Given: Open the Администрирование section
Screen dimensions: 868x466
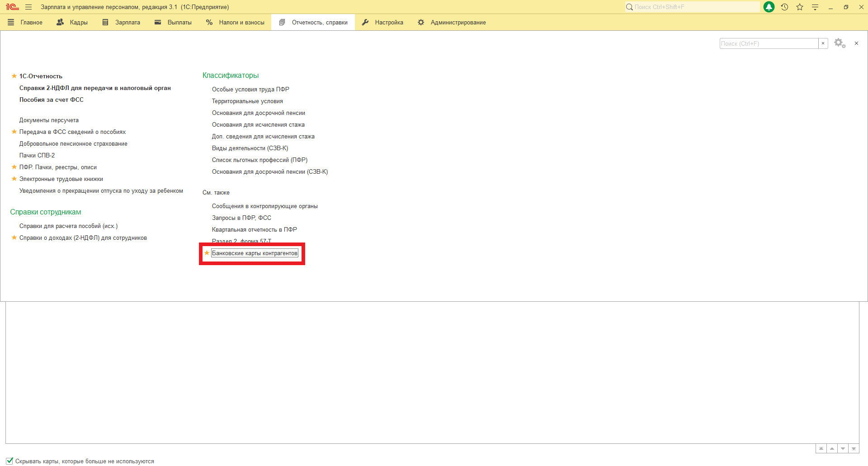Looking at the screenshot, I should (x=452, y=23).
